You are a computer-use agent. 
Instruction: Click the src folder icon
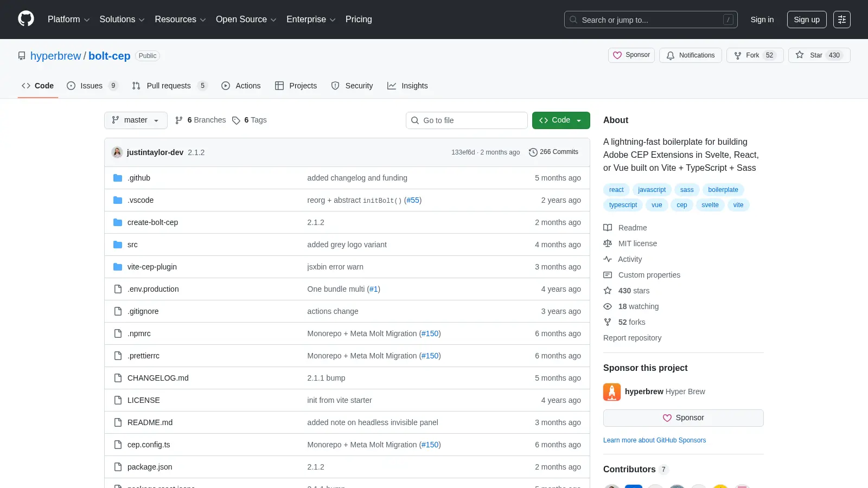coord(118,245)
